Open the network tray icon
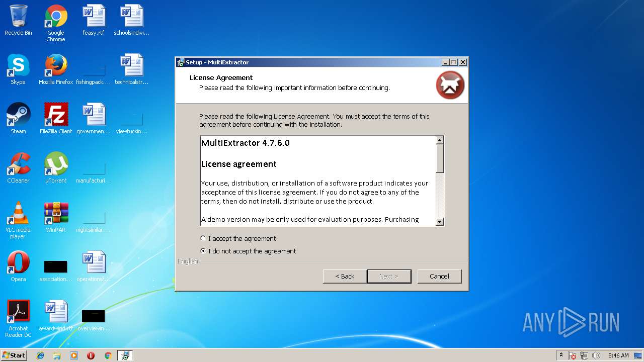The height and width of the screenshot is (362, 644). tap(584, 355)
